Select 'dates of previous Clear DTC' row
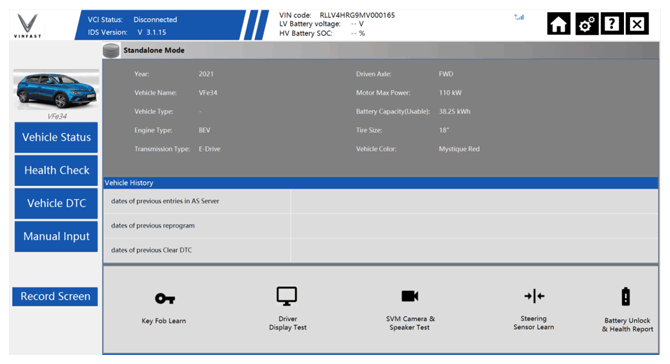 380,250
